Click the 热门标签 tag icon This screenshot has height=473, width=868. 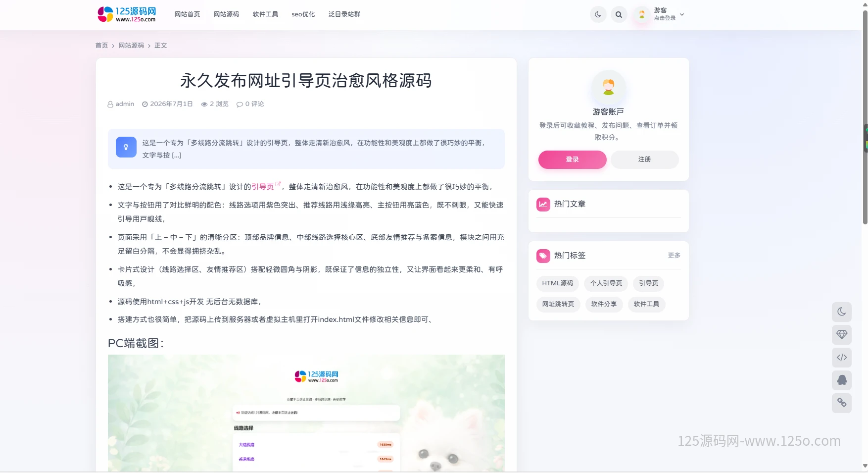point(543,256)
